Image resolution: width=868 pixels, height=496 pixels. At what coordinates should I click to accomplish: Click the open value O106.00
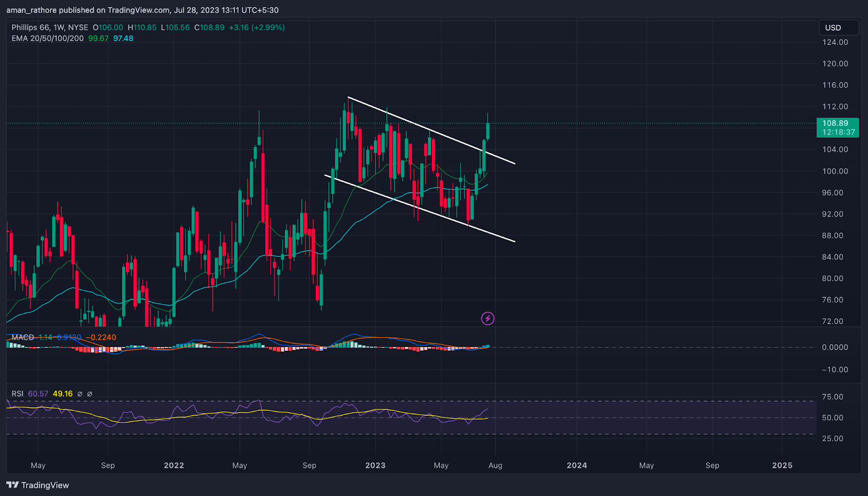[108, 28]
